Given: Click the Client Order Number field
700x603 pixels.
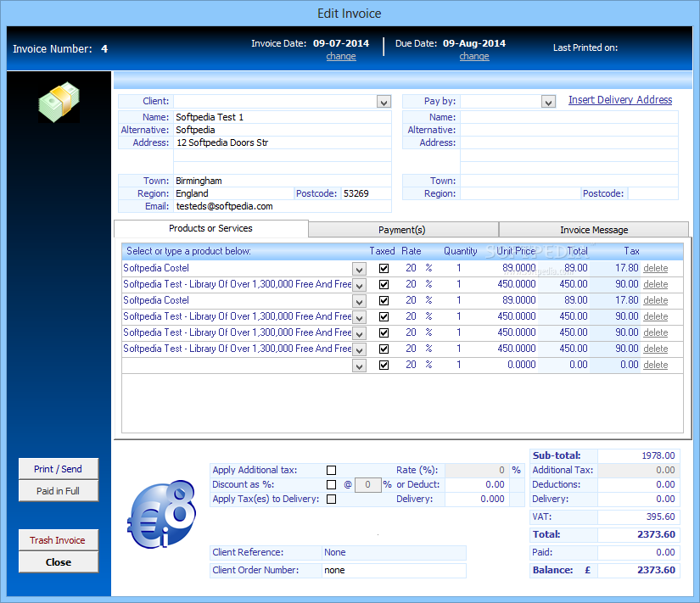Looking at the screenshot, I should pyautogui.click(x=394, y=571).
